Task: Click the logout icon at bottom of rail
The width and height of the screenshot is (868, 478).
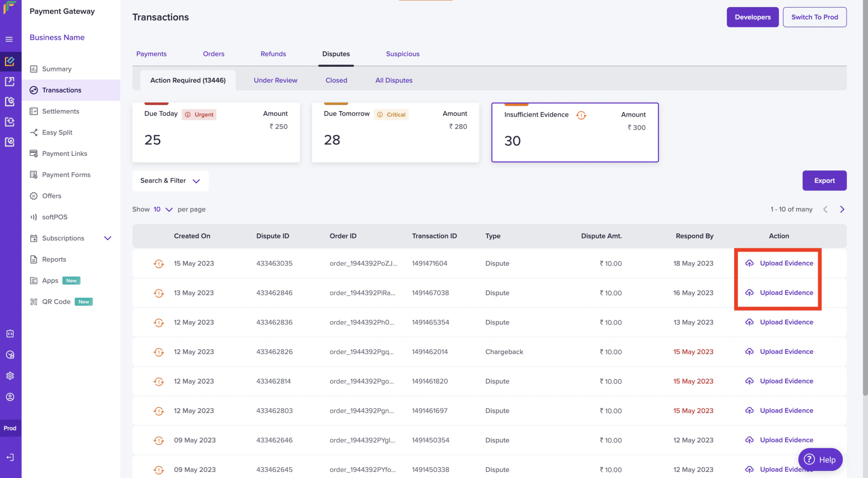Action: coord(10,457)
